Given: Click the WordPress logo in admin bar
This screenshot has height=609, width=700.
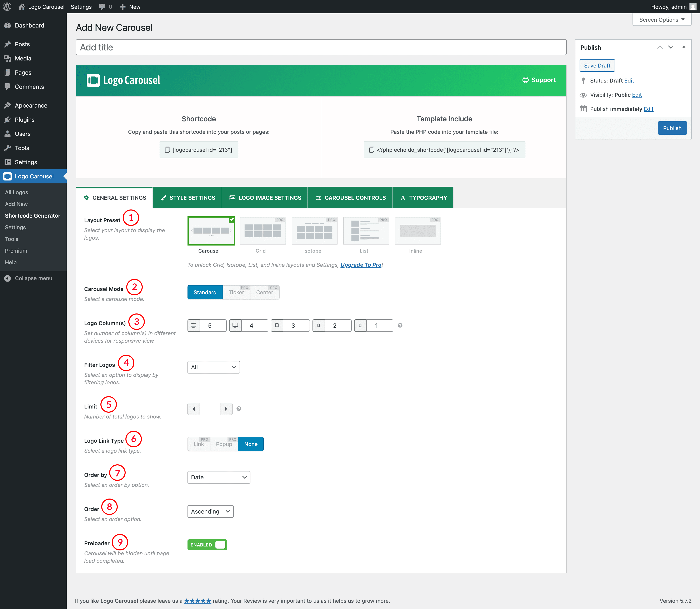Looking at the screenshot, I should (7, 7).
